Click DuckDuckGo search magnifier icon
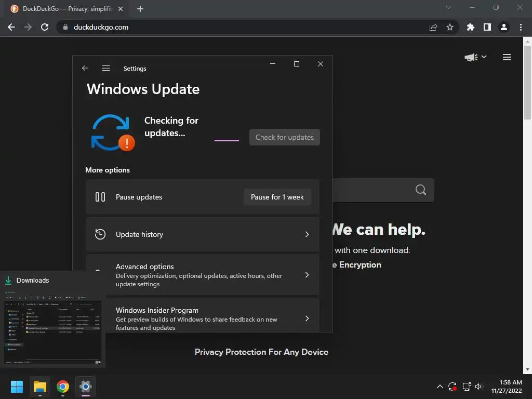The width and height of the screenshot is (532, 399). point(421,190)
